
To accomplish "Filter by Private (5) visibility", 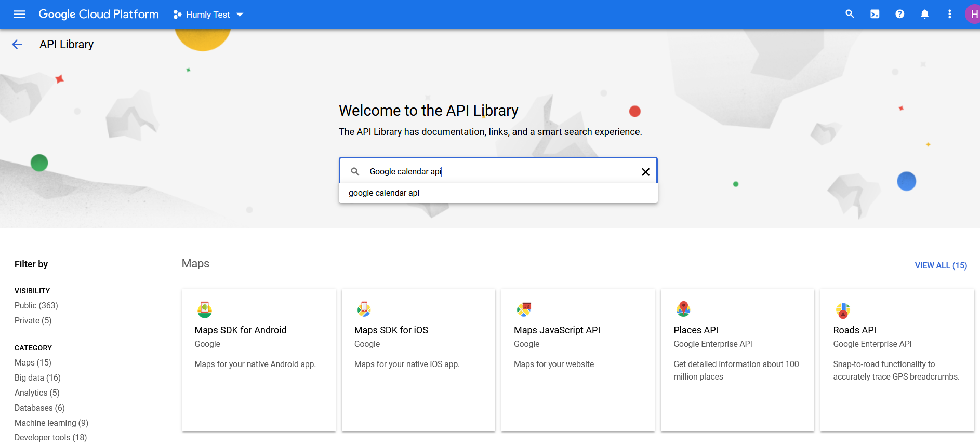I will coord(33,320).
